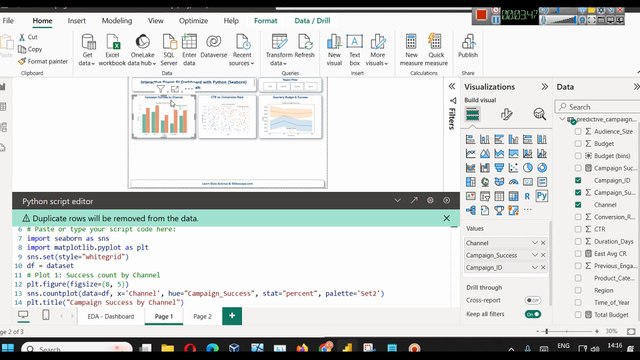640x360 pixels.
Task: Open Python script options gear
Action: tap(430, 200)
